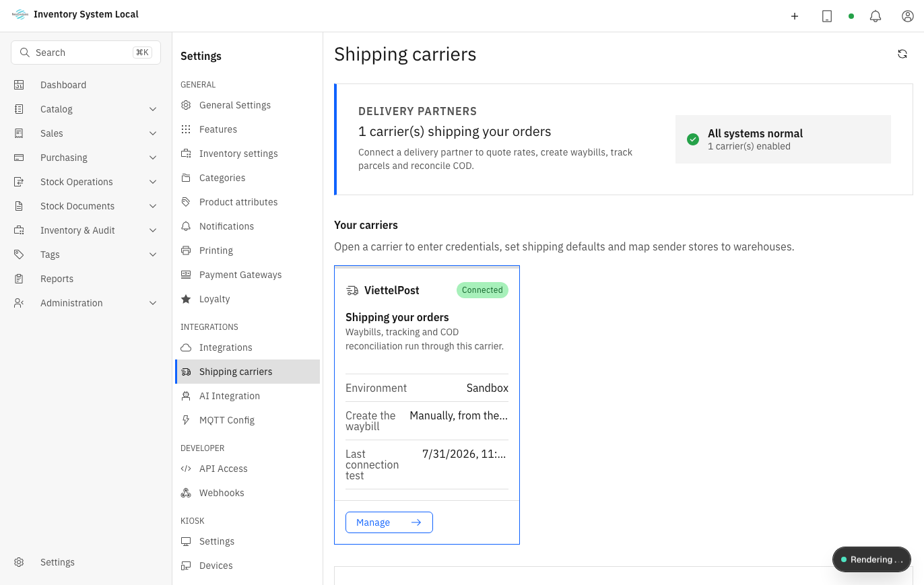Click into the Search field

point(86,53)
